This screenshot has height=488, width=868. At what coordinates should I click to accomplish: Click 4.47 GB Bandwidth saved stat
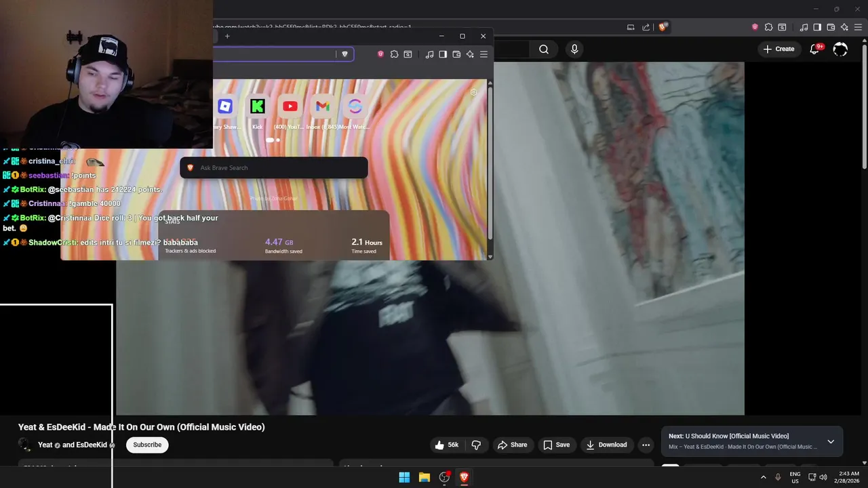click(x=283, y=246)
